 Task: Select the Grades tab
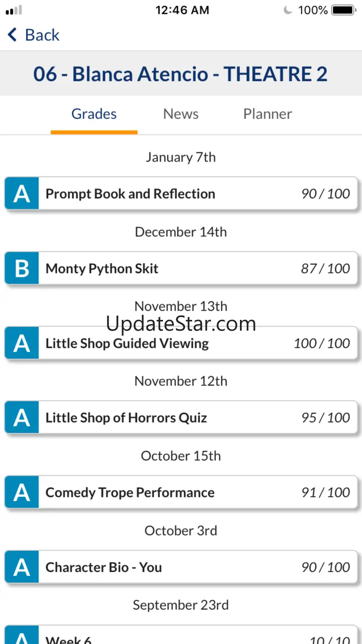(x=94, y=114)
